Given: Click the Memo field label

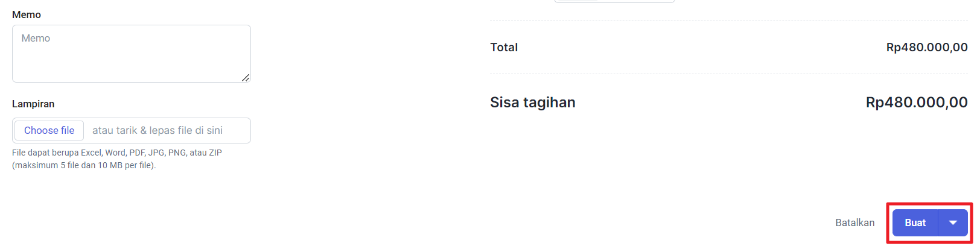Looking at the screenshot, I should 27,14.
